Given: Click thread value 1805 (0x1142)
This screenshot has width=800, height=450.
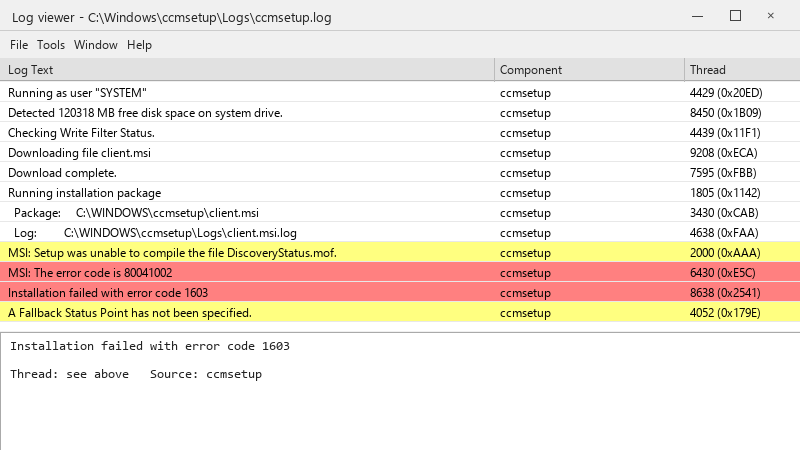Looking at the screenshot, I should click(725, 193).
